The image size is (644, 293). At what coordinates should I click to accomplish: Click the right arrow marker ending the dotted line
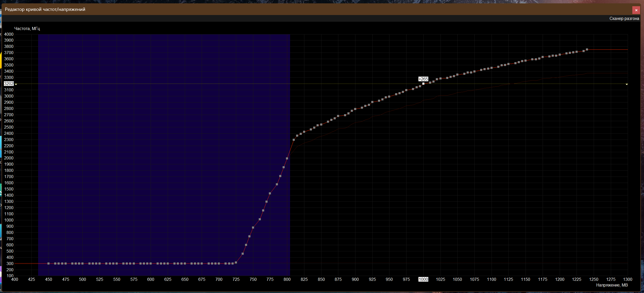click(627, 84)
